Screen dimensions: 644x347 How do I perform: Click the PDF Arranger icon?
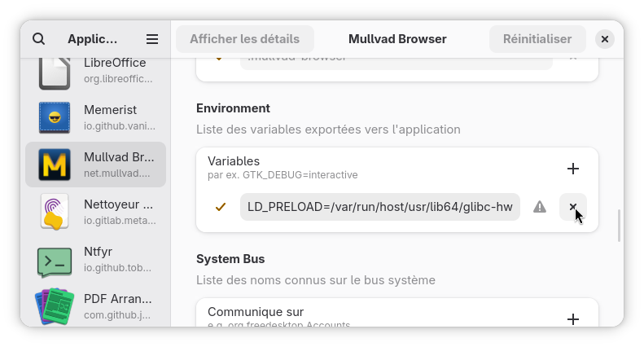click(x=55, y=307)
